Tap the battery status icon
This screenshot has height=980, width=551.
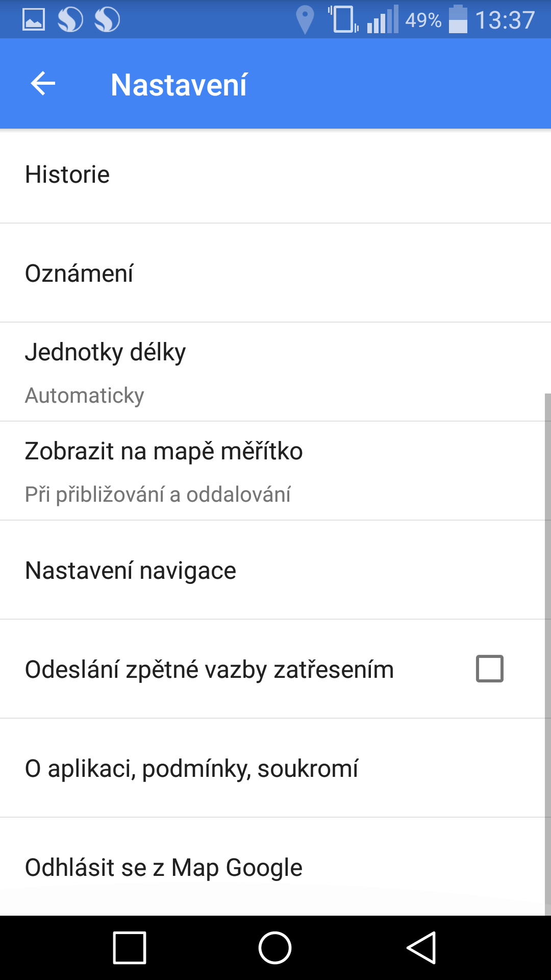click(x=458, y=19)
